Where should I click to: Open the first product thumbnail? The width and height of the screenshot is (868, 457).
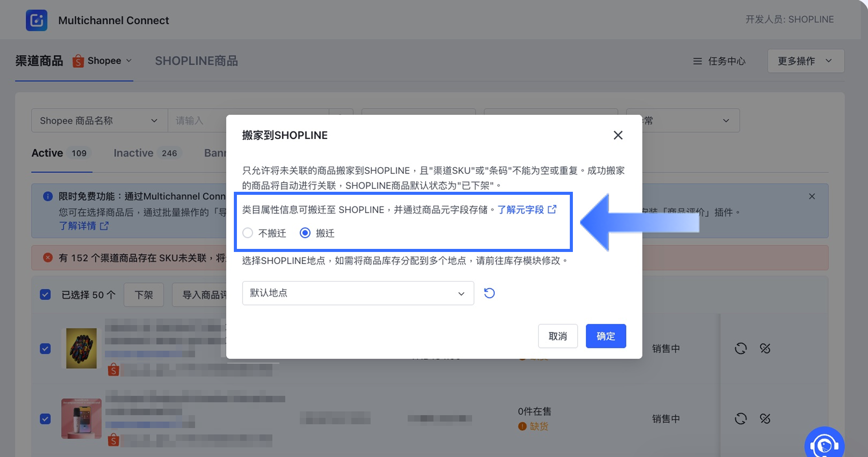coord(81,348)
